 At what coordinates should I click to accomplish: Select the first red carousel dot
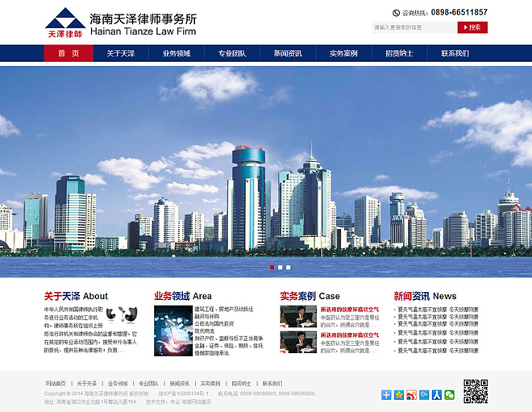click(x=272, y=267)
